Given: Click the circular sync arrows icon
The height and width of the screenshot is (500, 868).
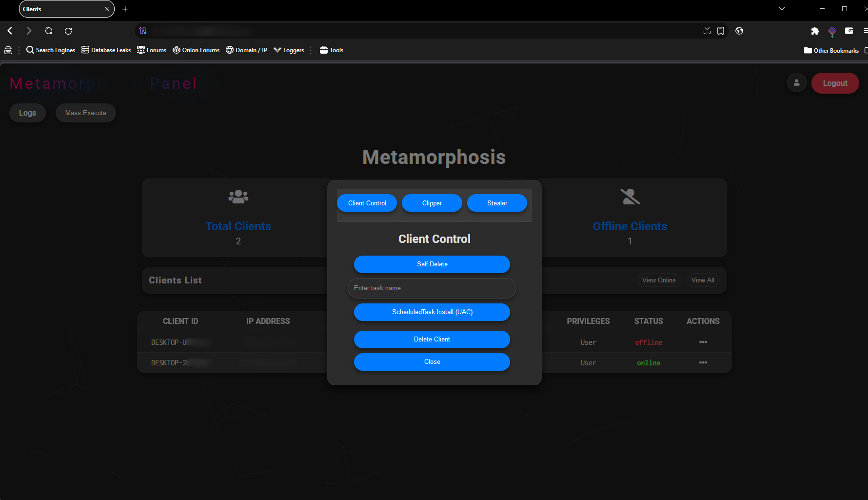Looking at the screenshot, I should click(49, 31).
